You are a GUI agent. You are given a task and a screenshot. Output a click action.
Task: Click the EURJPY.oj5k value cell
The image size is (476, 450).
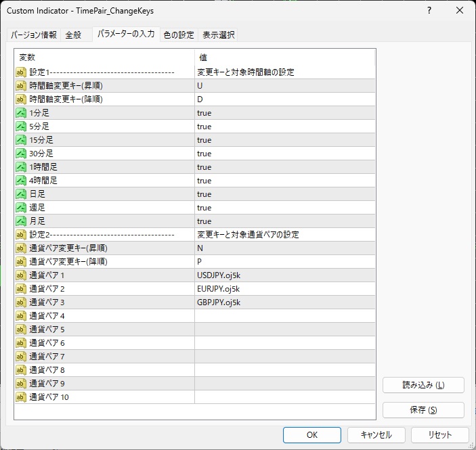coord(285,289)
